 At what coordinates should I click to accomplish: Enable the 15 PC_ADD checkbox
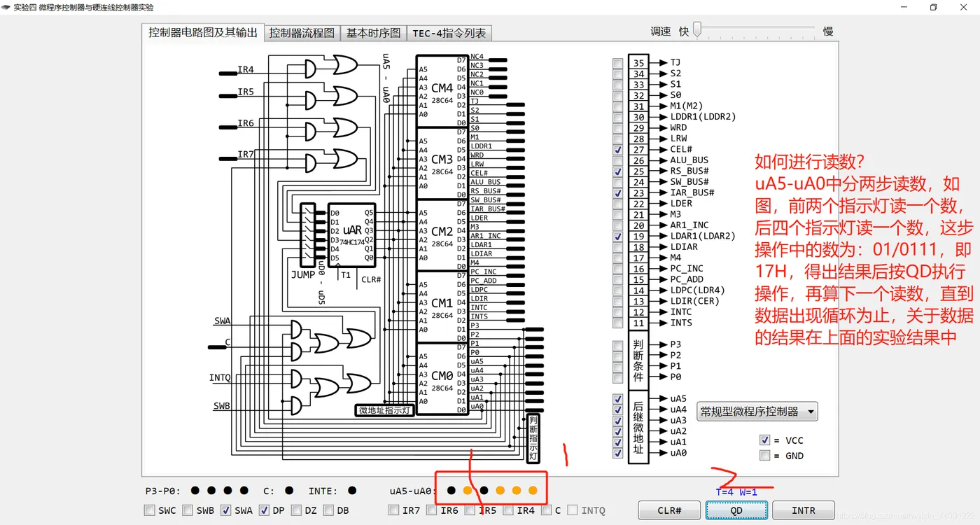(617, 280)
